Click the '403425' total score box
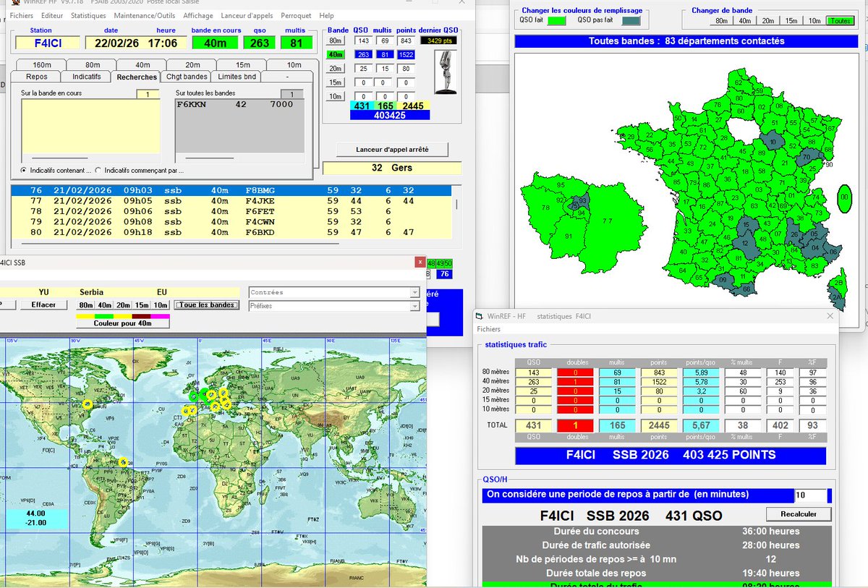Viewport: 868px width, 588px height. (390, 115)
